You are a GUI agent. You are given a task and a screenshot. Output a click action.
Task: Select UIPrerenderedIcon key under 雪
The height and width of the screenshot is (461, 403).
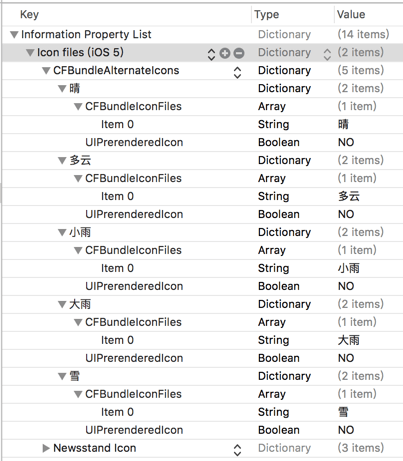click(134, 430)
